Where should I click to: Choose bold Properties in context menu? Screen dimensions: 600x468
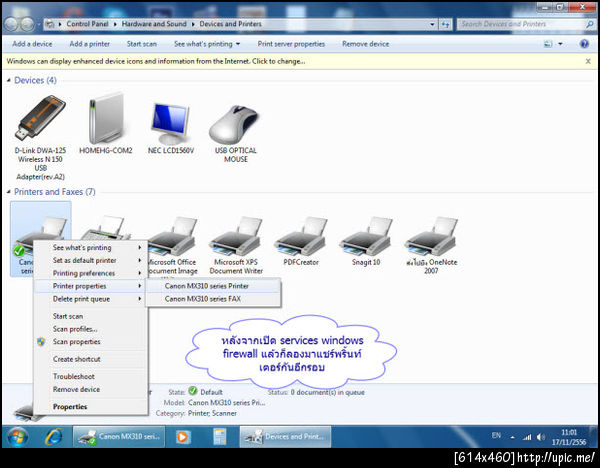pyautogui.click(x=91, y=406)
